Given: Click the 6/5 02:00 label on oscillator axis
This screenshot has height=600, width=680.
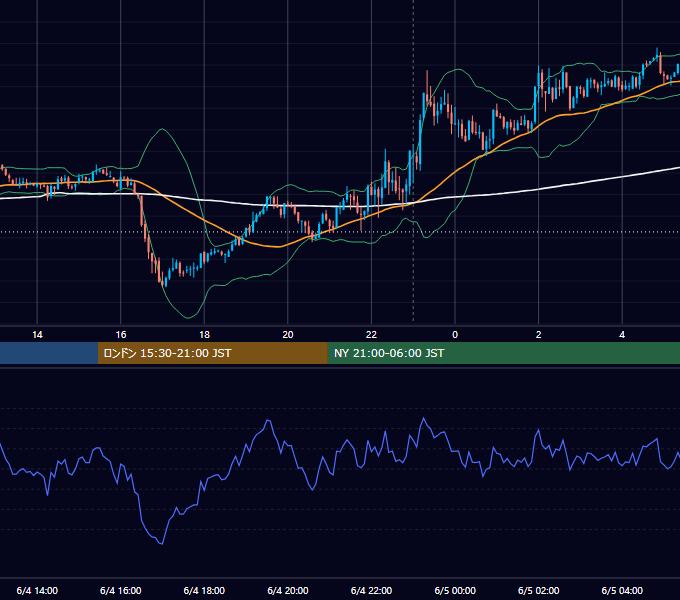Looking at the screenshot, I should (x=539, y=590).
